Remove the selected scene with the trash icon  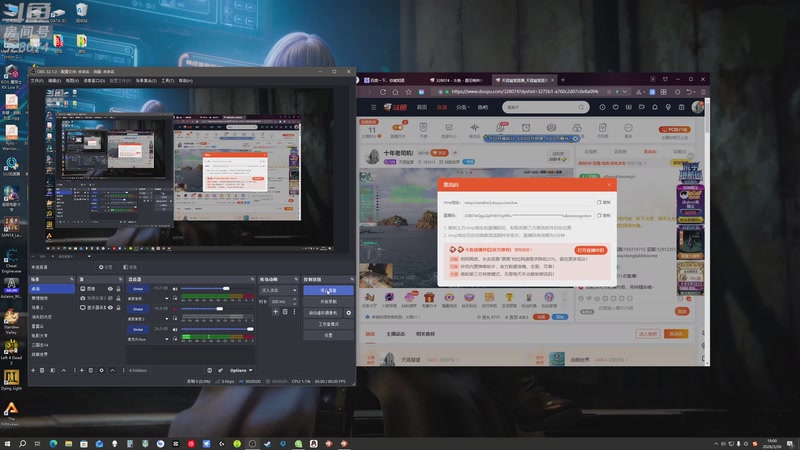pos(42,370)
